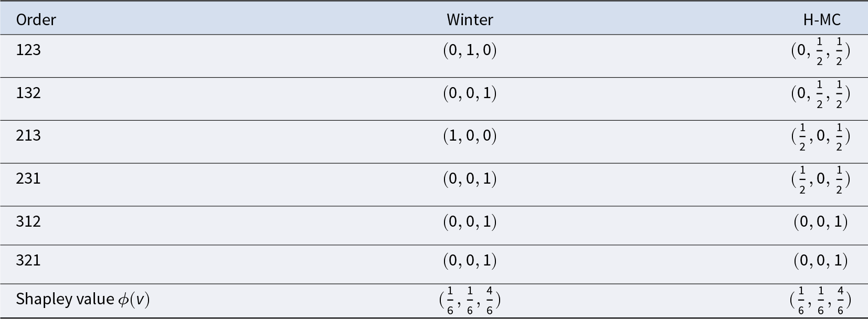The image size is (868, 319).
Task: Select the order 123 row label
Action: pos(28,50)
